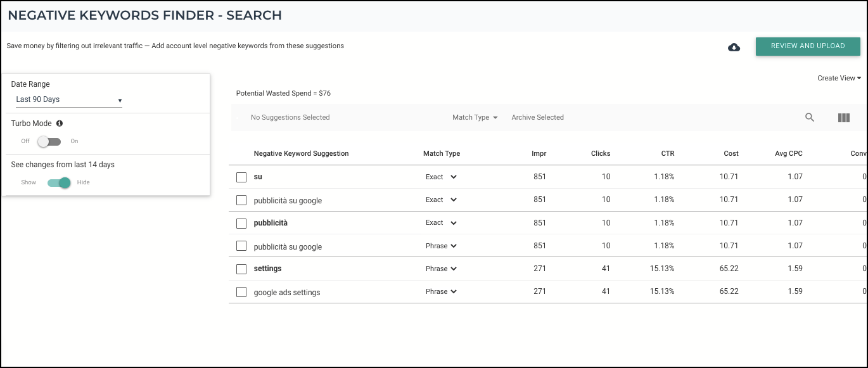
Task: Click Archive Selected
Action: (537, 117)
